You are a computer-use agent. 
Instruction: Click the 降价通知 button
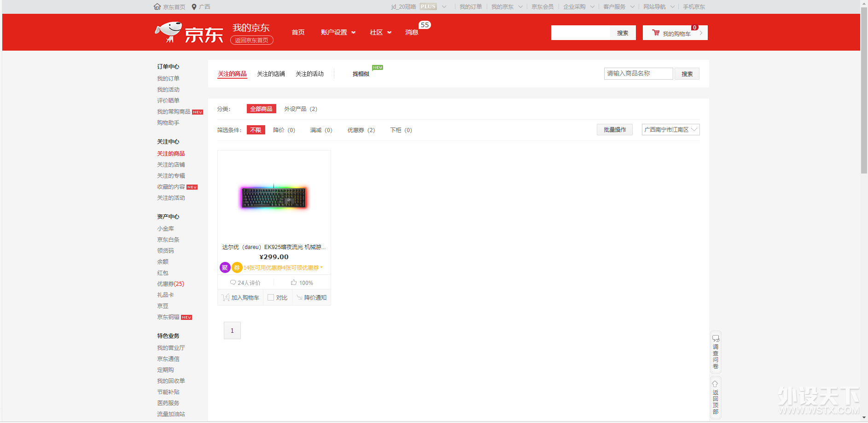[x=312, y=298]
